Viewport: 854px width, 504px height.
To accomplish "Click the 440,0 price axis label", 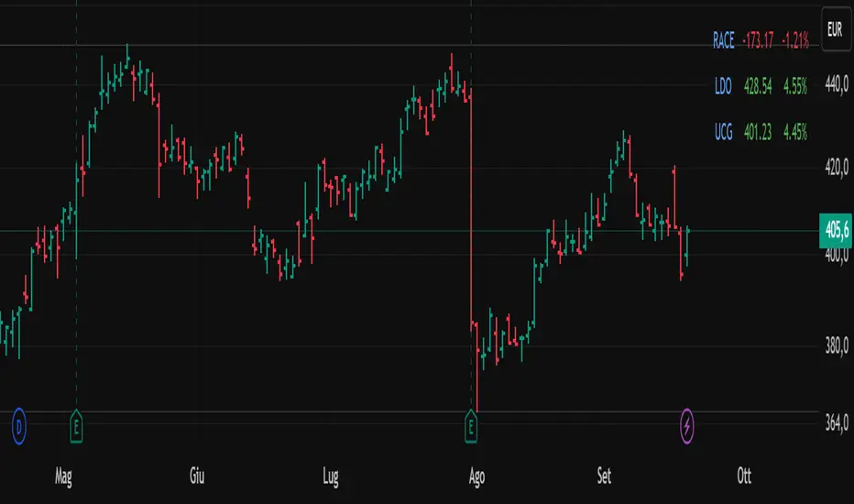I will click(x=837, y=84).
